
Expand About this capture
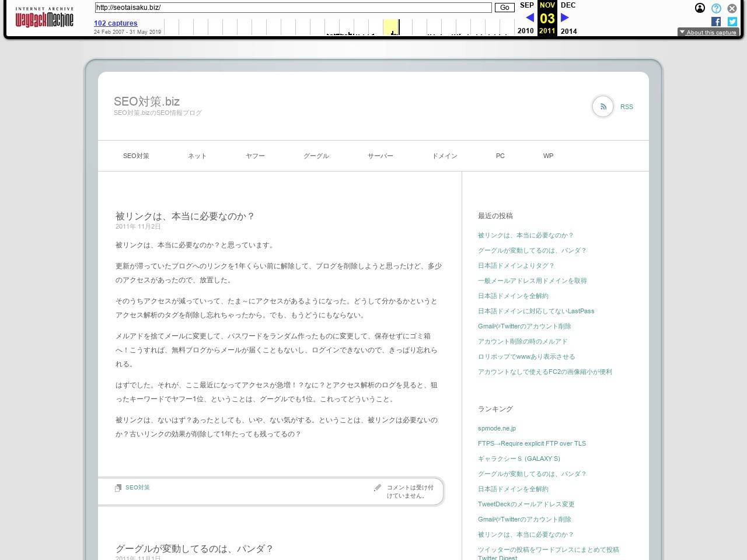coord(708,32)
